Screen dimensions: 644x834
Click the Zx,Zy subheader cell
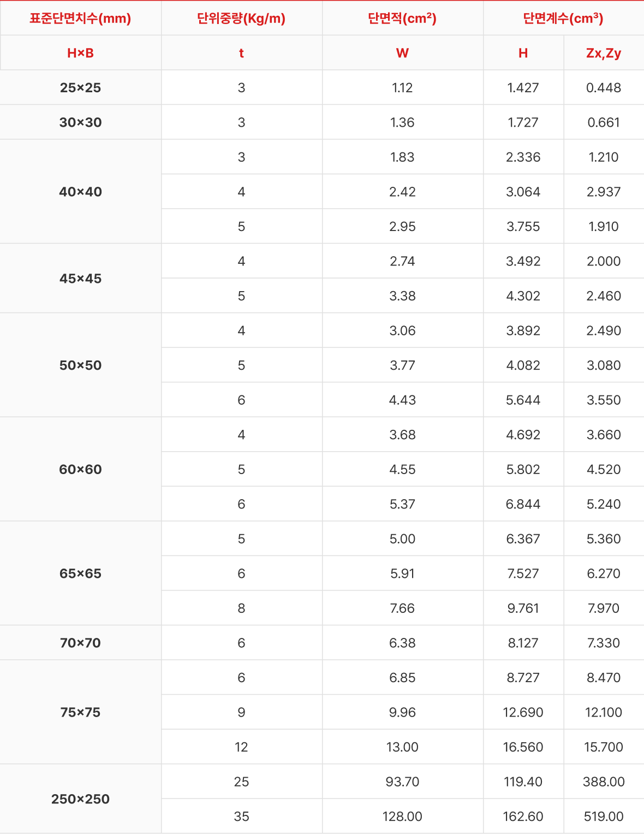click(604, 53)
